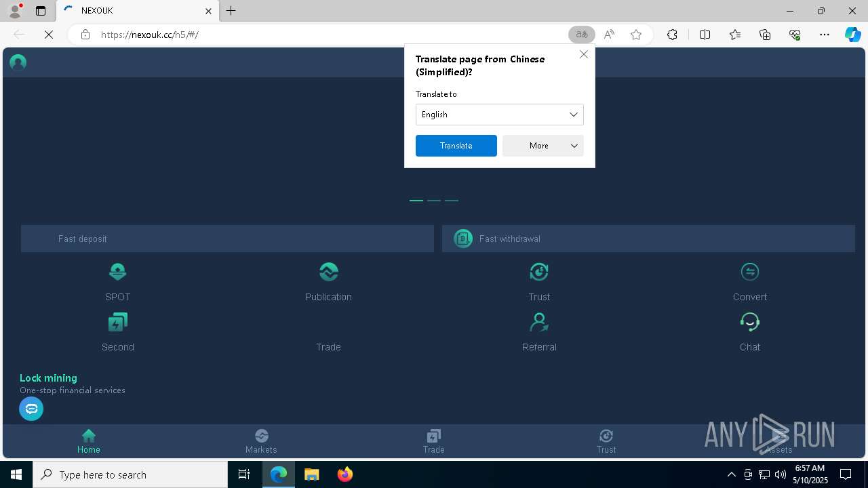Image resolution: width=868 pixels, height=488 pixels.
Task: Open Edge Settings and more menu
Action: pyautogui.click(x=825, y=35)
